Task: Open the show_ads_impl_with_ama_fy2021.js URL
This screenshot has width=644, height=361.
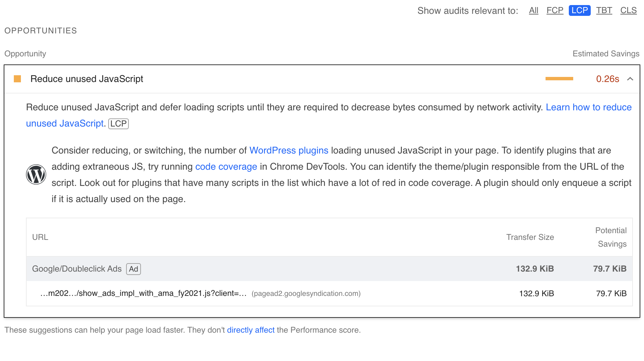Action: point(143,294)
